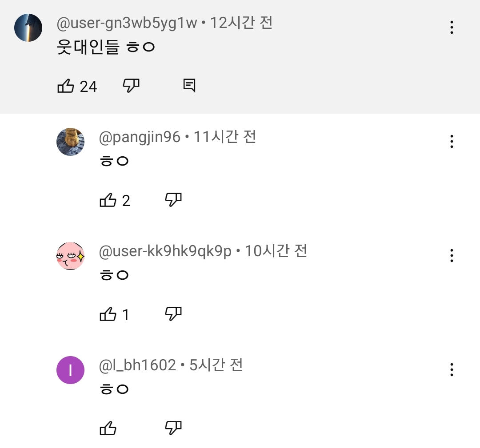Image resolution: width=480 pixels, height=448 pixels.
Task: Open more options for @user-gn3wb5yg1w comment
Action: (x=452, y=28)
